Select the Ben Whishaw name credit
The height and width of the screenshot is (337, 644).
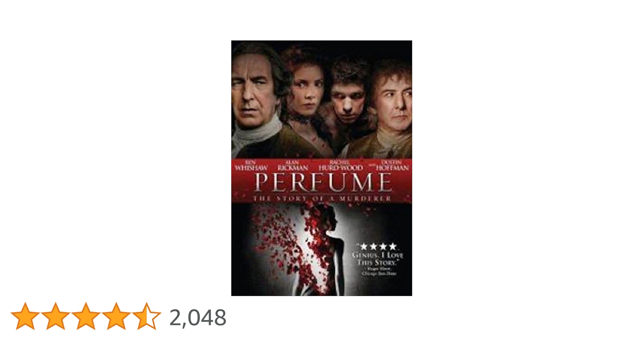[251, 165]
